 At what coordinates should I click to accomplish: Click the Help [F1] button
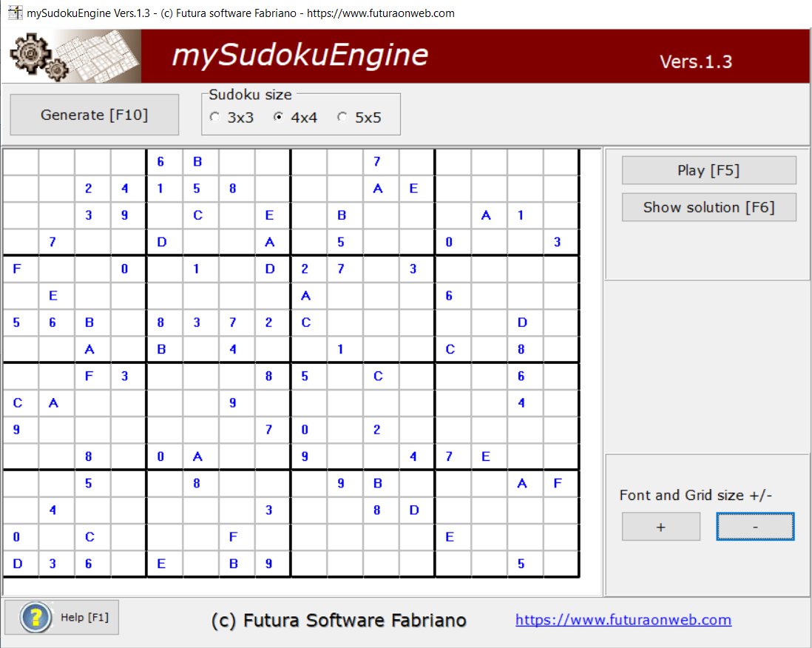[x=61, y=618]
